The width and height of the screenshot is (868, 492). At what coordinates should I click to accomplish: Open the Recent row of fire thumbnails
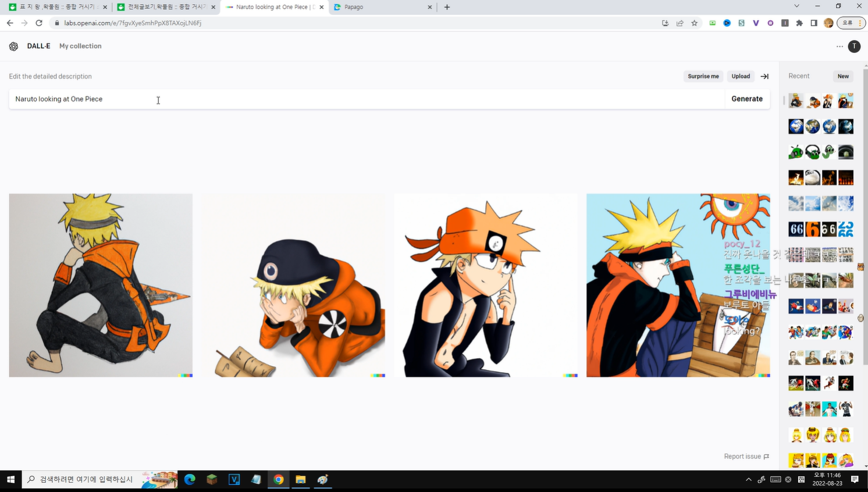(821, 178)
